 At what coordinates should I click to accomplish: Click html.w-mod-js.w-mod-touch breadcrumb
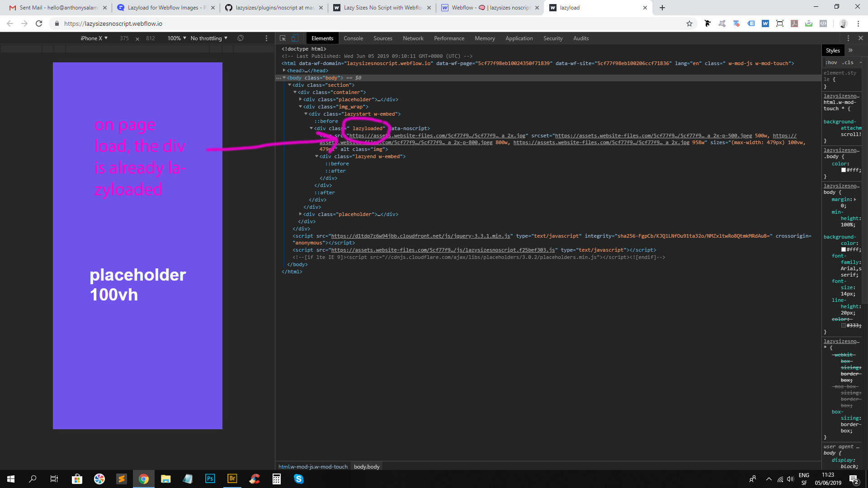313,466
